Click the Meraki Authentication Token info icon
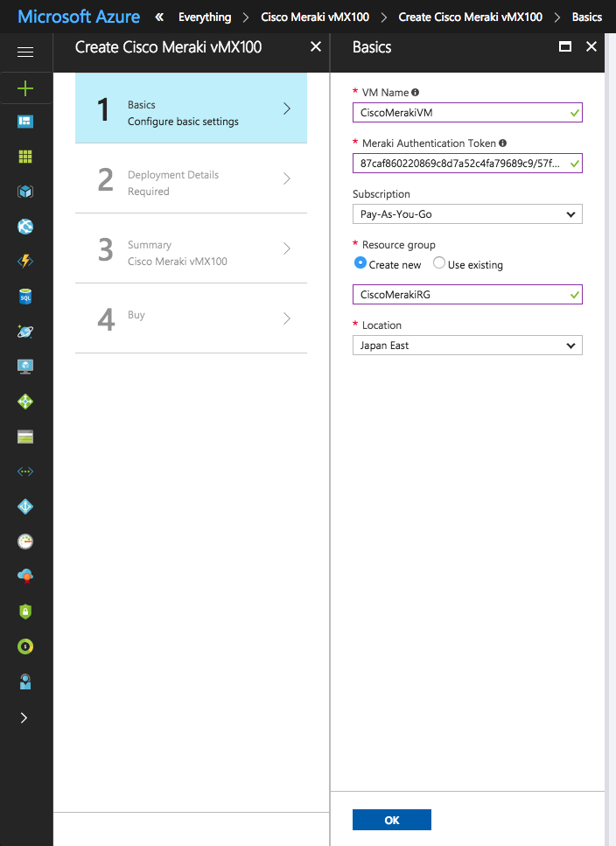Image resolution: width=616 pixels, height=846 pixels. pyautogui.click(x=502, y=143)
